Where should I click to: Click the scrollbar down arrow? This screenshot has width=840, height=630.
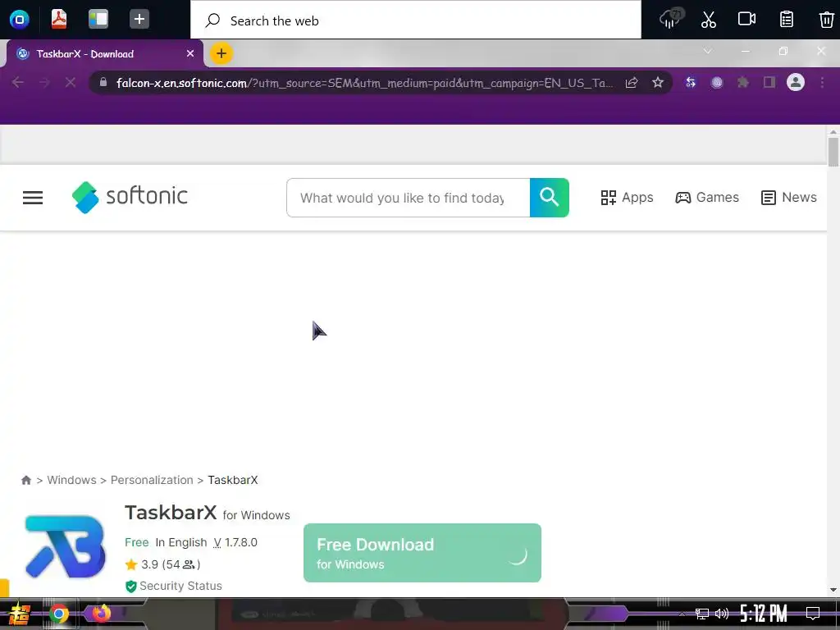(x=833, y=590)
